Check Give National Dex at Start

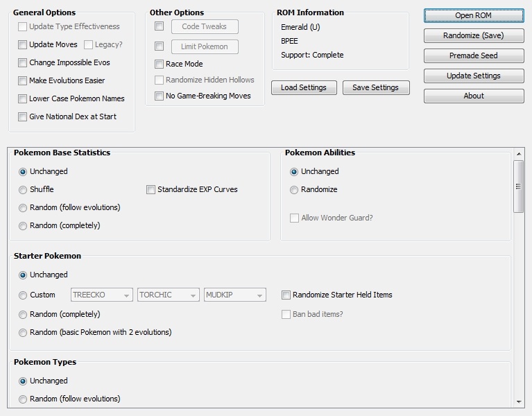pos(23,117)
